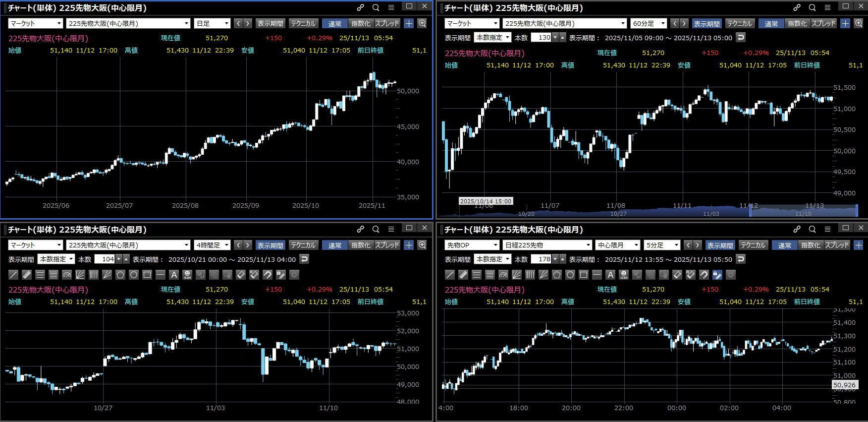Toggle 表示期間 button in the daily chart
868x422 pixels.
270,23
